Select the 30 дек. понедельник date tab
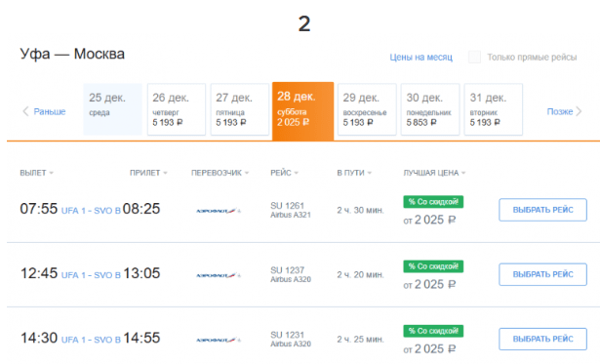 (x=430, y=109)
